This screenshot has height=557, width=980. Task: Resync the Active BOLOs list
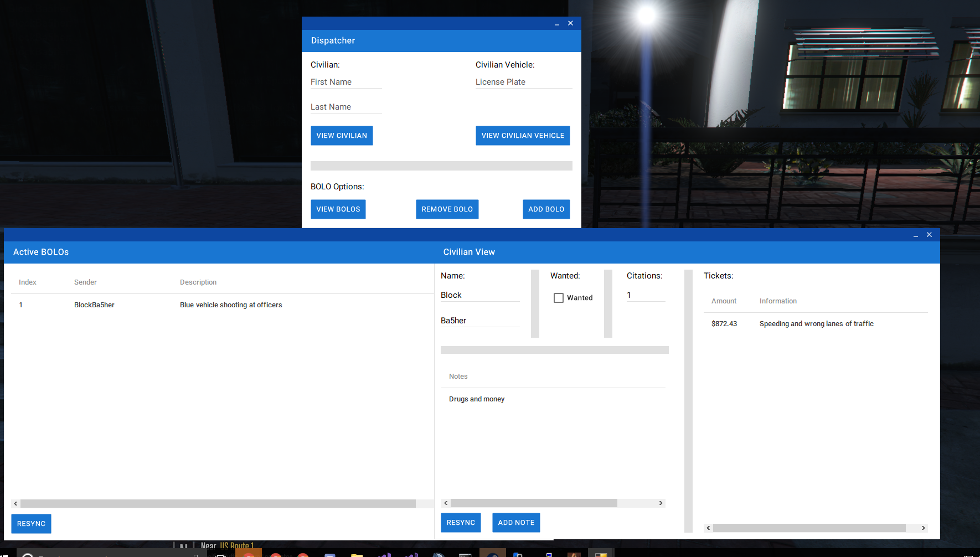[31, 524]
